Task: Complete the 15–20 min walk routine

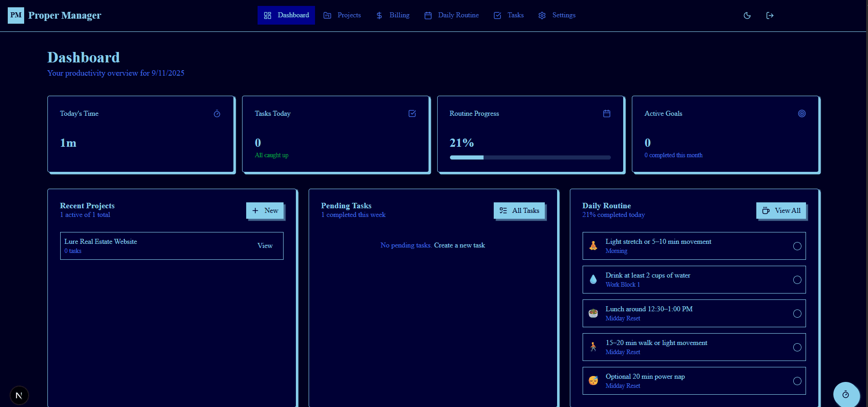Action: point(797,347)
